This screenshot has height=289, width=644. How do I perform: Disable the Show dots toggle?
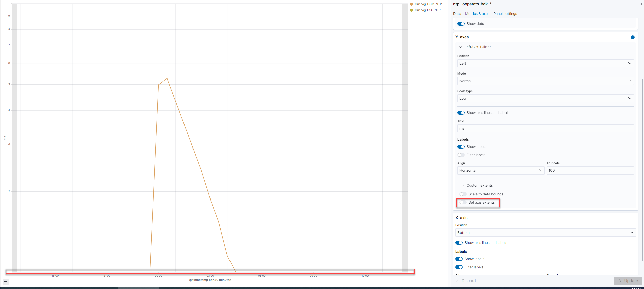461,23
